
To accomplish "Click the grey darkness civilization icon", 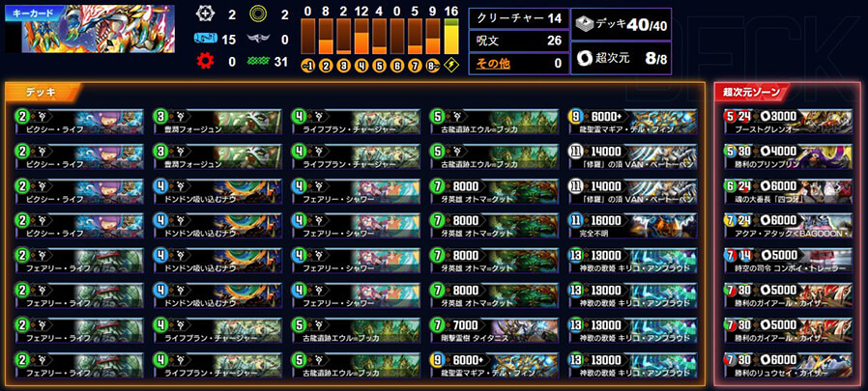I will tap(257, 39).
